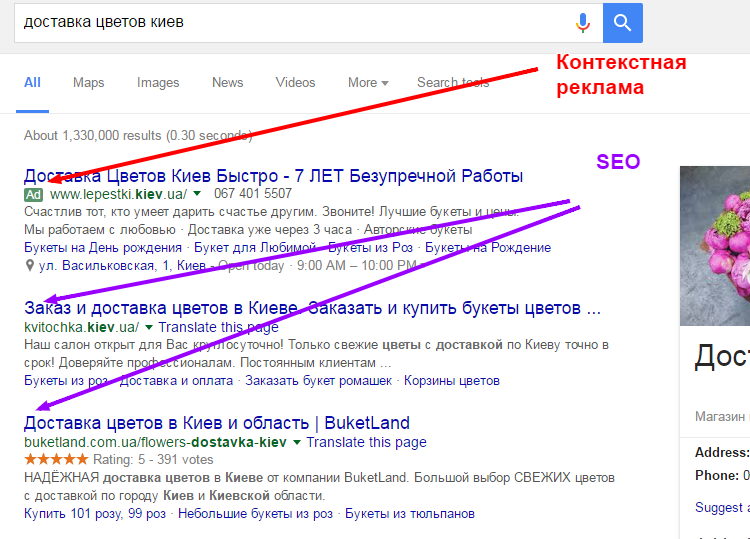
Task: Open the Images tab
Action: [158, 83]
